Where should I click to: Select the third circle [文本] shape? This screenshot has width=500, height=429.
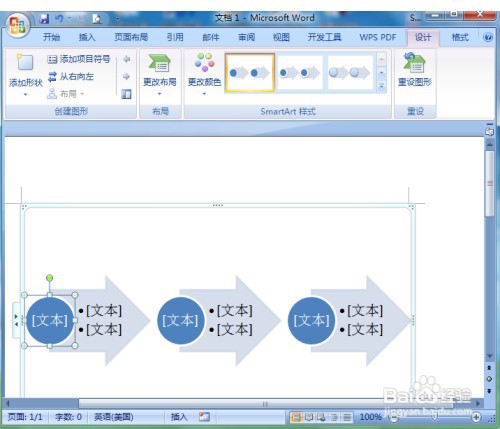[x=311, y=320]
